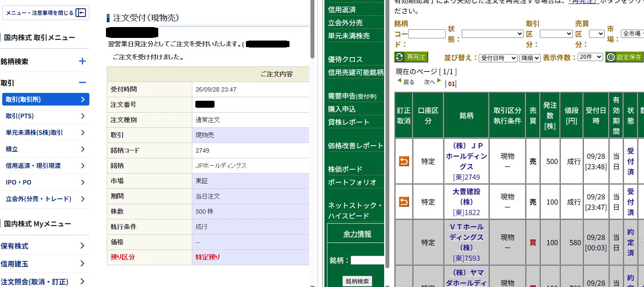644x287 pixels.
Task: Open 信用返済・現引現渡 menu item
Action: point(46,166)
